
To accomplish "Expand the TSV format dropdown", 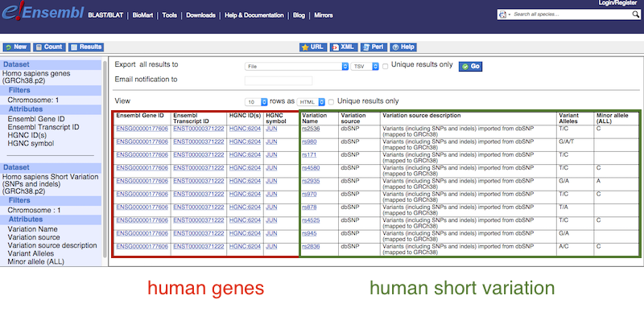I will [365, 66].
